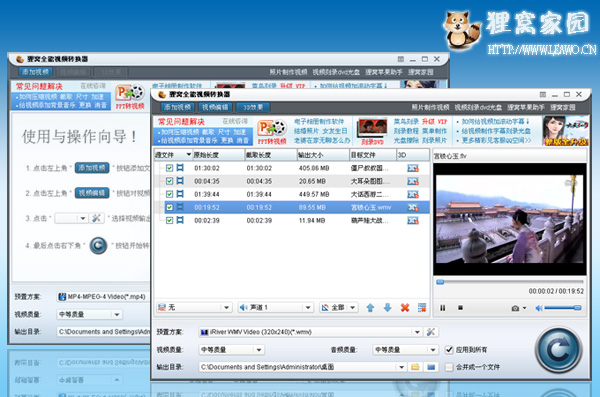Open 狸窝苹果助手 in front window menu

tap(526, 108)
